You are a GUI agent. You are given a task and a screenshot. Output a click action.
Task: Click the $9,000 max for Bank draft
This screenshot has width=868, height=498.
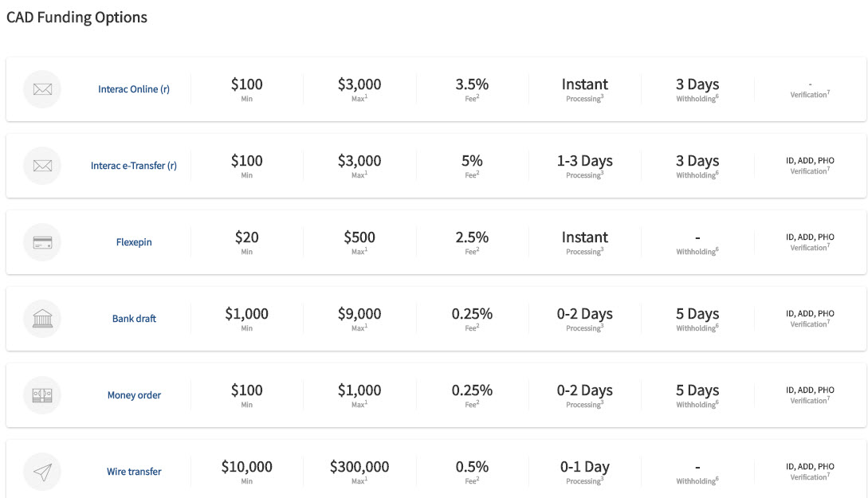point(359,314)
